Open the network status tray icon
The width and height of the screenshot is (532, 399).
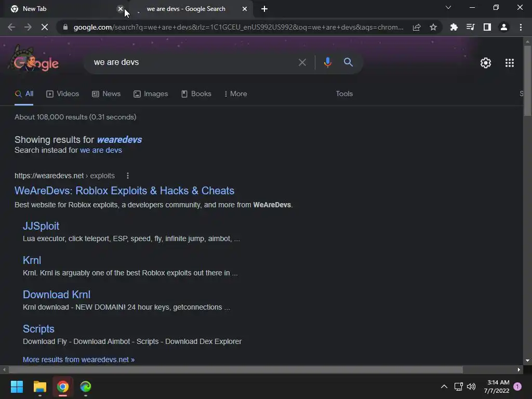[x=459, y=387]
